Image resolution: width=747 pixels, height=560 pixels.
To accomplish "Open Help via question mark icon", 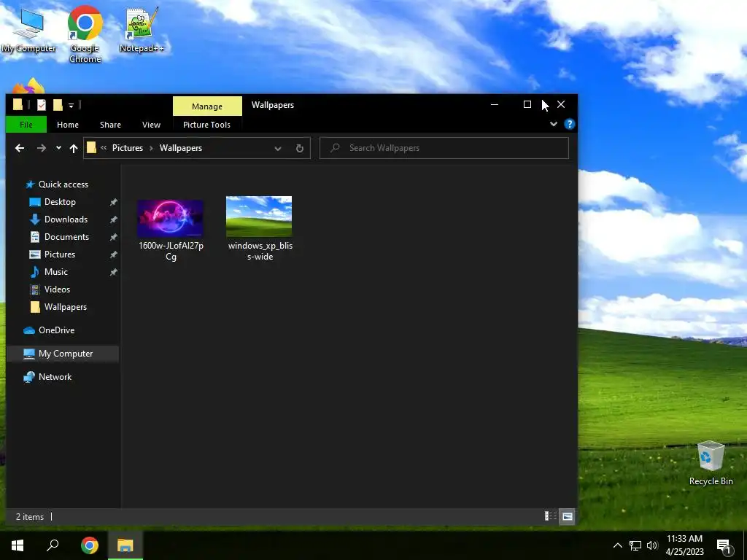I will pos(569,124).
